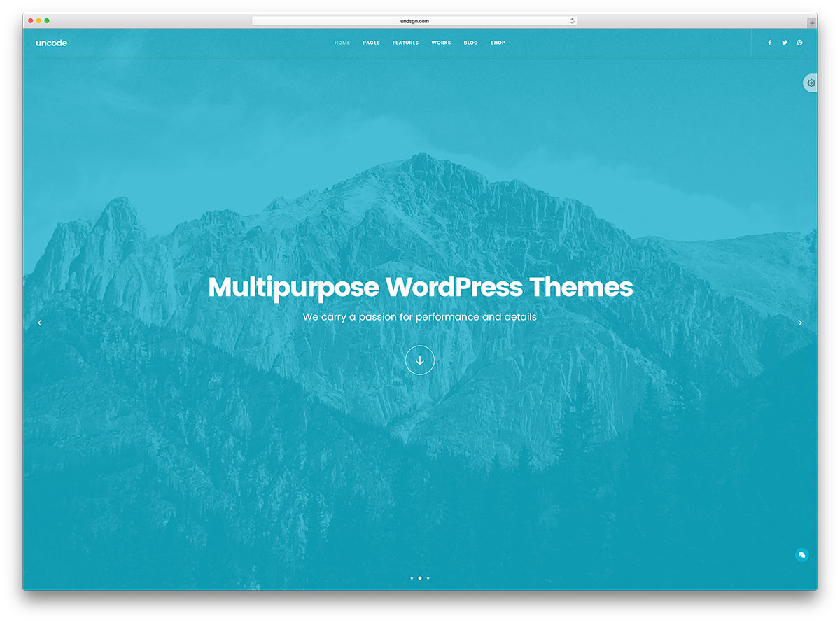Click the uncode logo
Screen dimensions: 840x623
[x=52, y=43]
